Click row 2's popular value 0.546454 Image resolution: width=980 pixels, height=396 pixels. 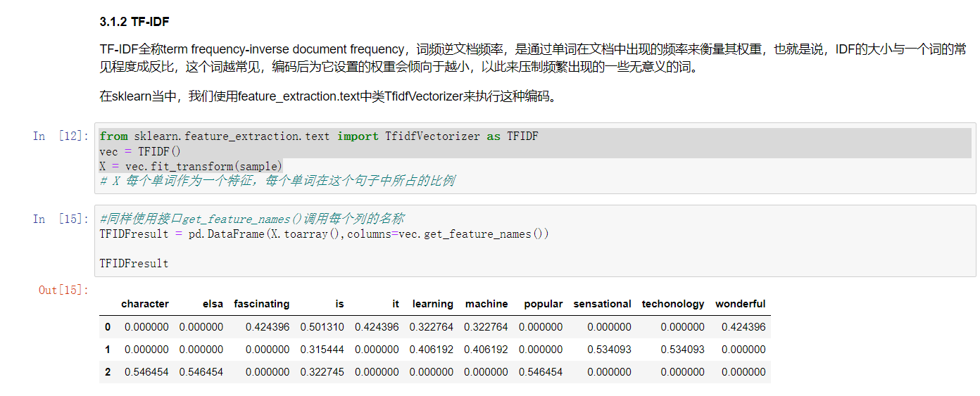coord(541,372)
